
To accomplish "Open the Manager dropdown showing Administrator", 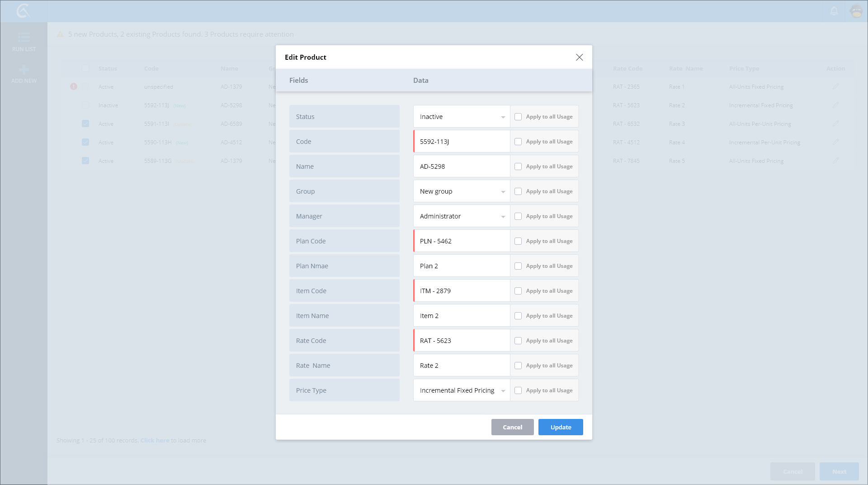I will coord(461,216).
